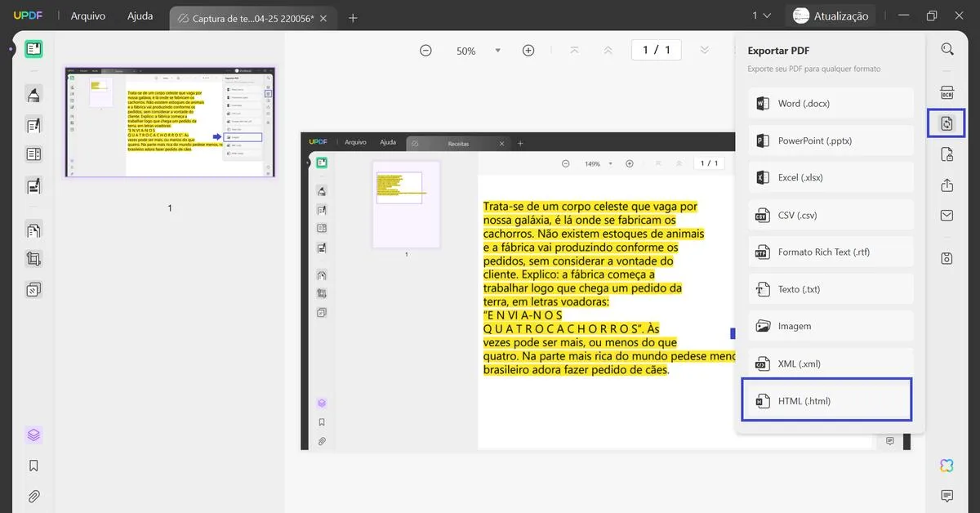Expand the notification counter dropdown
The height and width of the screenshot is (513, 980).
click(762, 15)
